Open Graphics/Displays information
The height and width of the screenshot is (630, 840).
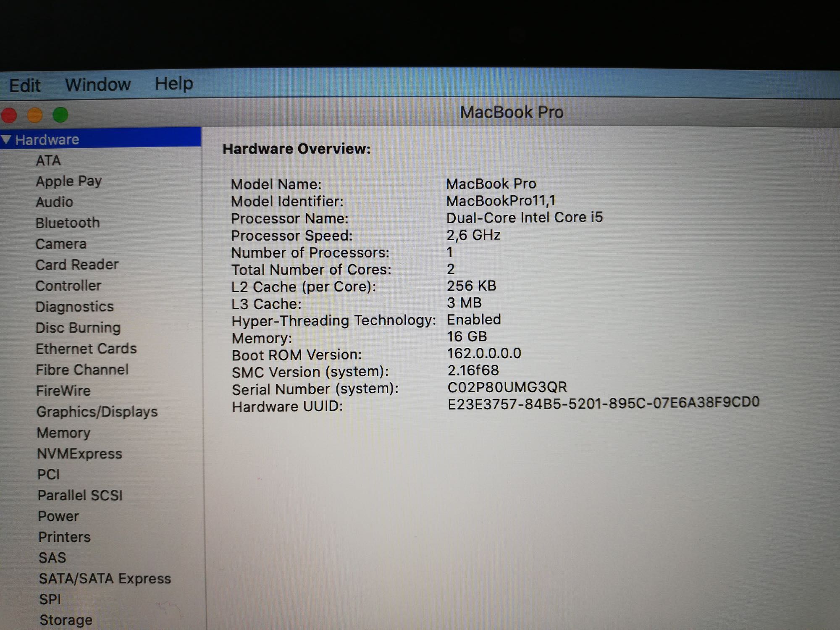[97, 412]
